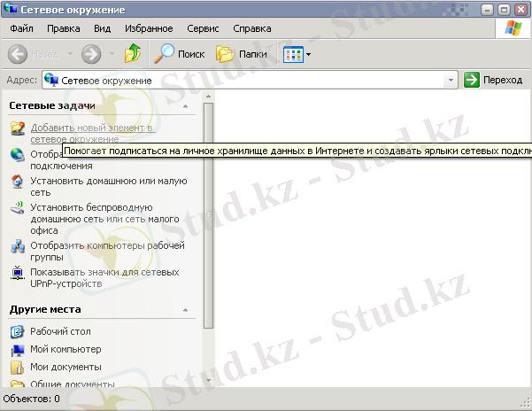
Task: Minimize the Сетевое окружение window
Action: (487, 10)
